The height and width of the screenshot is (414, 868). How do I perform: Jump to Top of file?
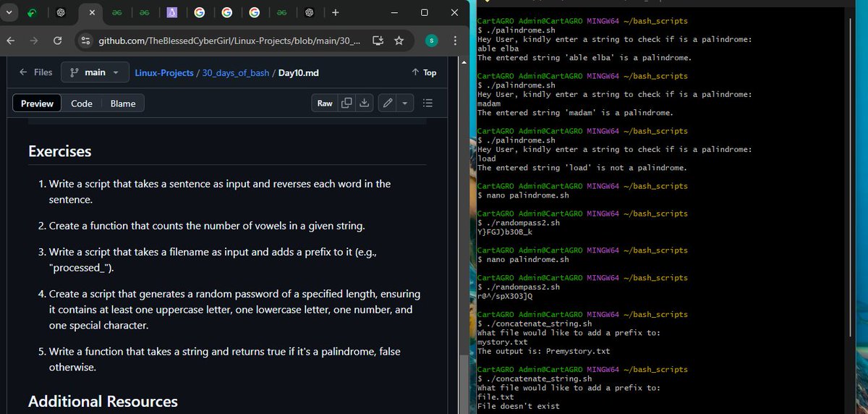(424, 72)
